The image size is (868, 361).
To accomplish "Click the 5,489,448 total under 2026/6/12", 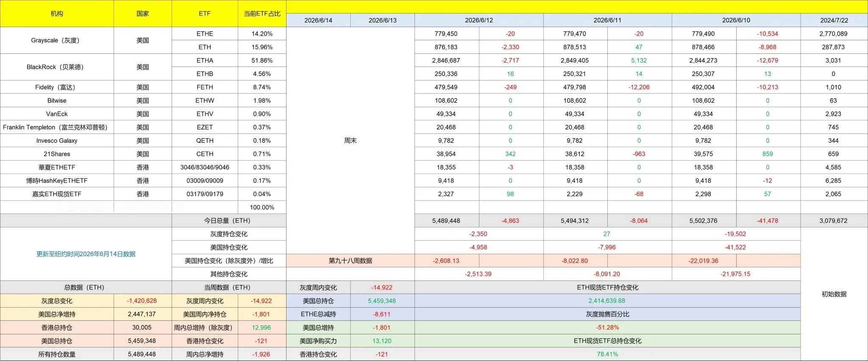I will tap(446, 221).
